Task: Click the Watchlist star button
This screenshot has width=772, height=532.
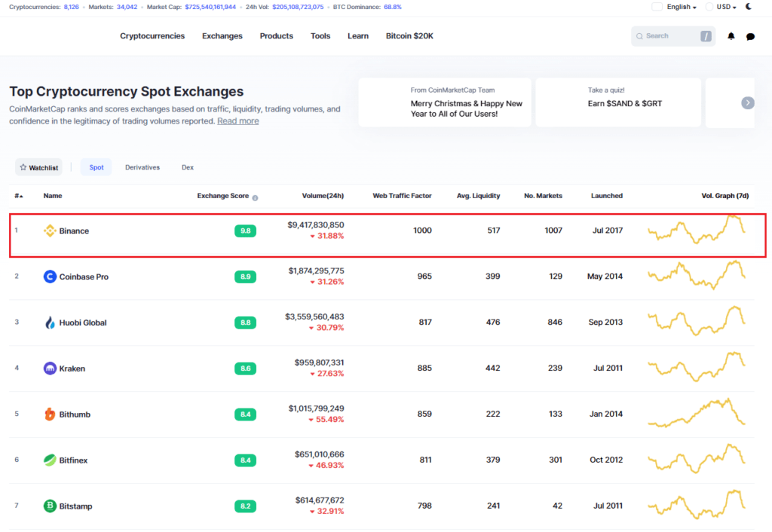Action: [39, 167]
